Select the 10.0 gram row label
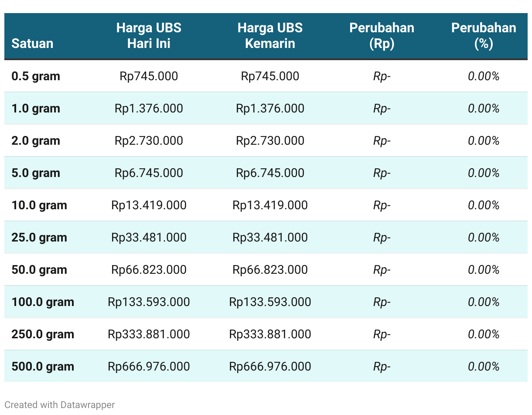 [x=39, y=205]
